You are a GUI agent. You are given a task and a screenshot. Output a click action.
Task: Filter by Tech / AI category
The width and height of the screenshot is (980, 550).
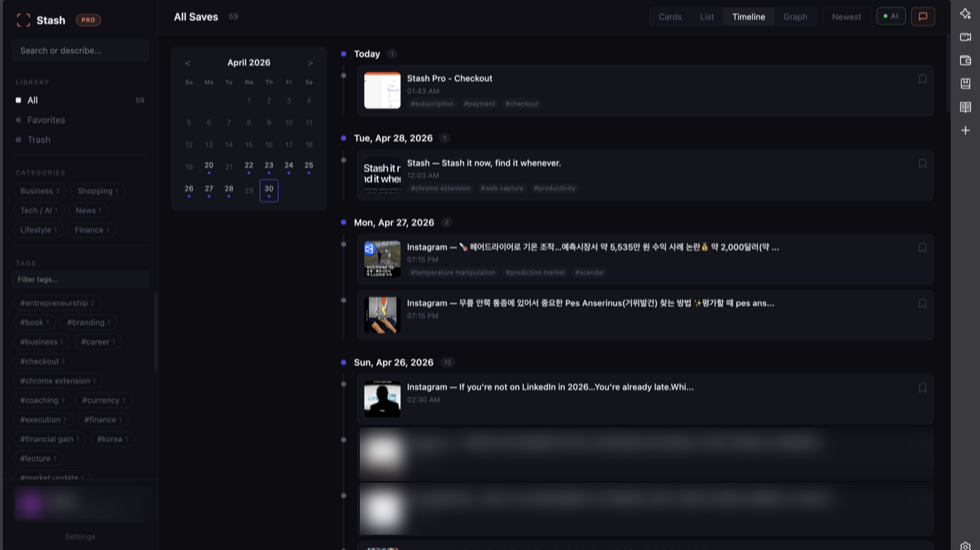pos(39,211)
